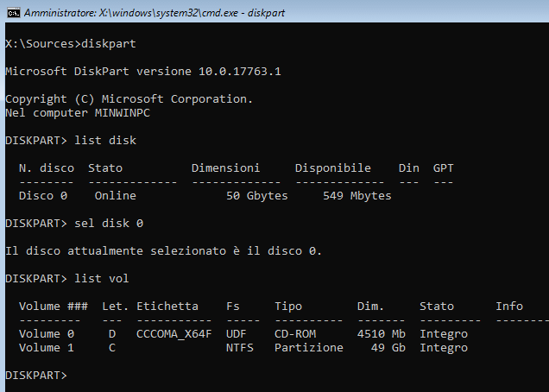The image size is (549, 392).
Task: Click the empty DISKPART> prompt at the bottom
Action: coord(35,376)
